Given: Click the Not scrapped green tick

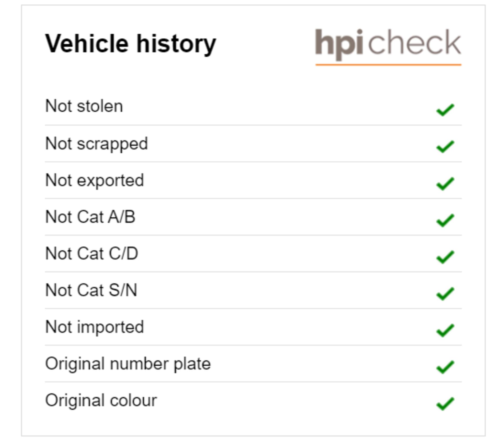Looking at the screenshot, I should click(x=445, y=146).
